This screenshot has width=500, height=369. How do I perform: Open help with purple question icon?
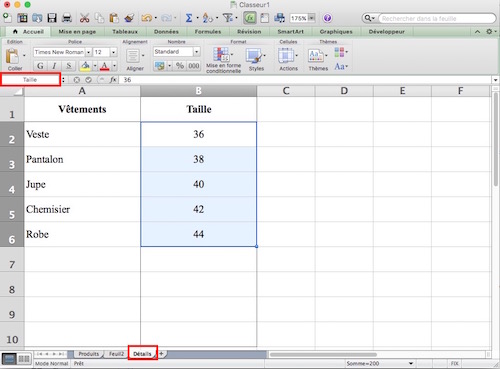click(x=327, y=18)
